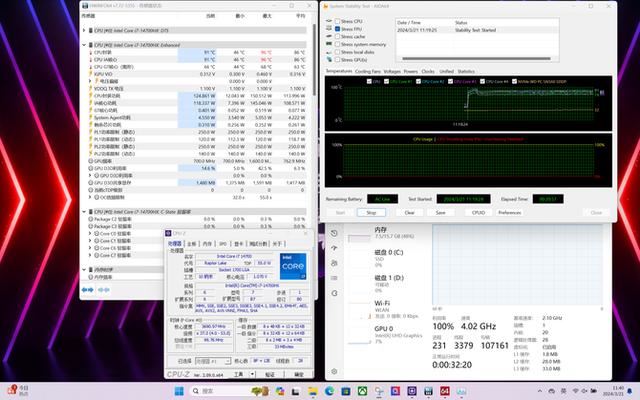Click the AIDA64 flame icon in title bar

tap(327, 6)
